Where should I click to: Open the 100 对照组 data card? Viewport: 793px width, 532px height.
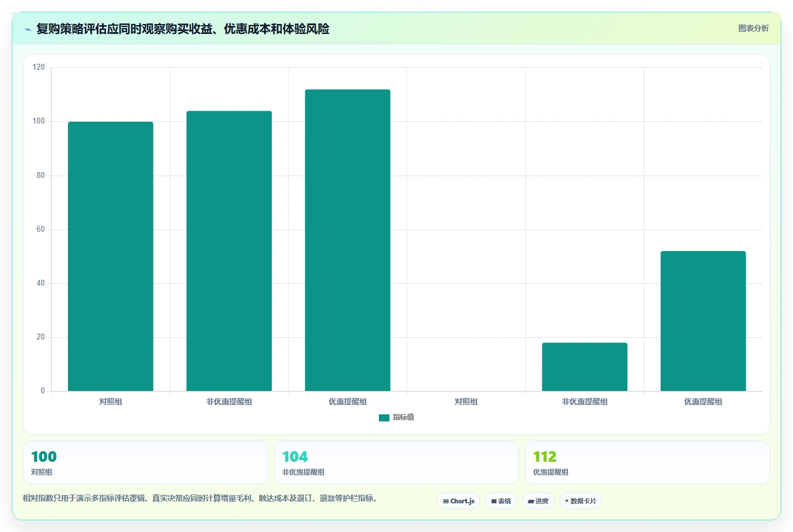click(145, 462)
